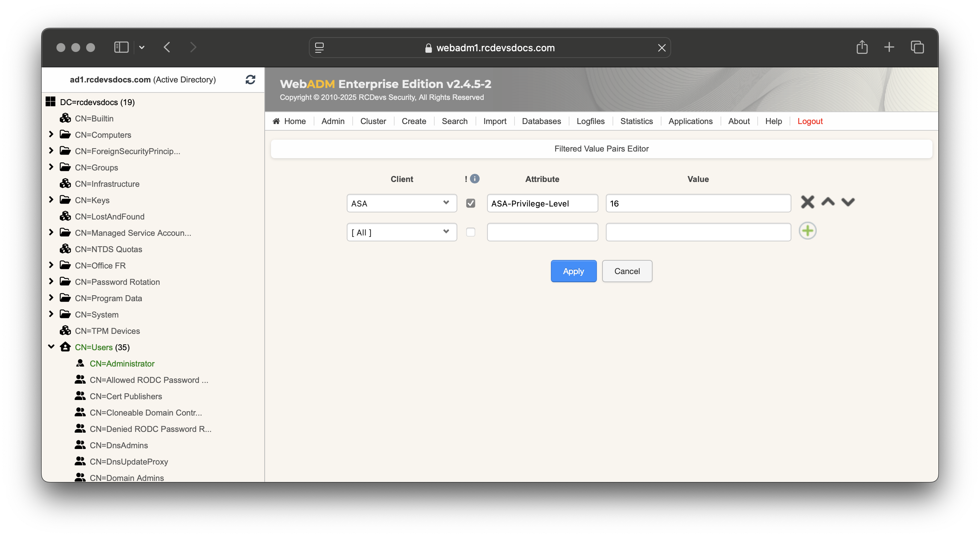Open the negation info icon
The width and height of the screenshot is (980, 537).
point(474,179)
